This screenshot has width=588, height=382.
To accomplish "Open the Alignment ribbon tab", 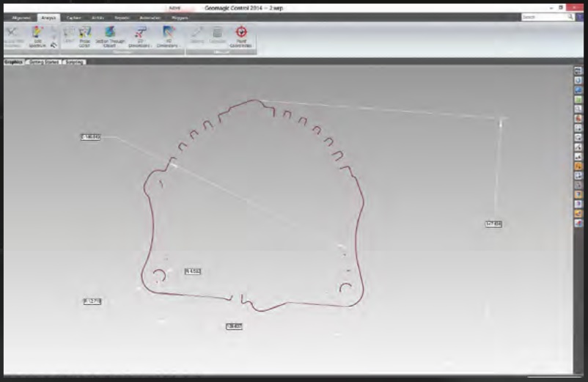I will click(x=21, y=17).
